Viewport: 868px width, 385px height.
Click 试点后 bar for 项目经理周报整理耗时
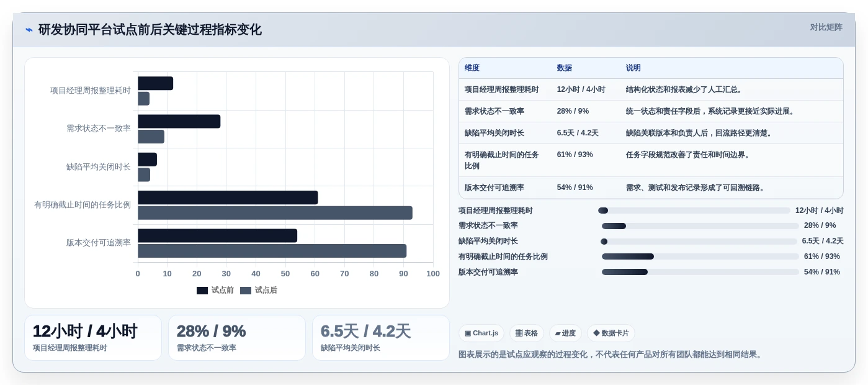(x=144, y=99)
